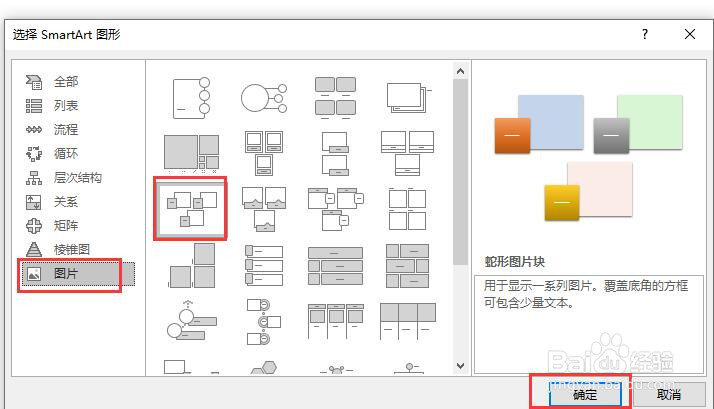
Task: Choose the two circles with gray bars layout
Action: tap(191, 320)
